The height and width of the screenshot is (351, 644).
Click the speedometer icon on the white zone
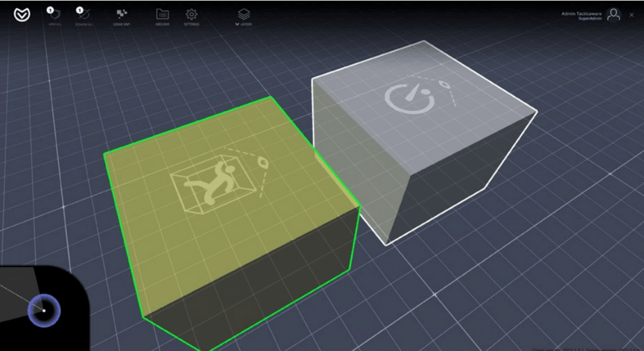[x=410, y=98]
